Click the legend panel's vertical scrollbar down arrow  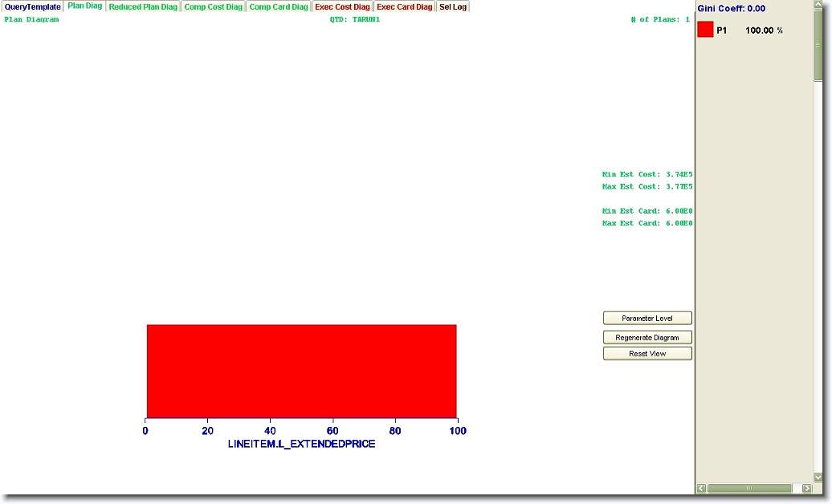pyautogui.click(x=818, y=477)
